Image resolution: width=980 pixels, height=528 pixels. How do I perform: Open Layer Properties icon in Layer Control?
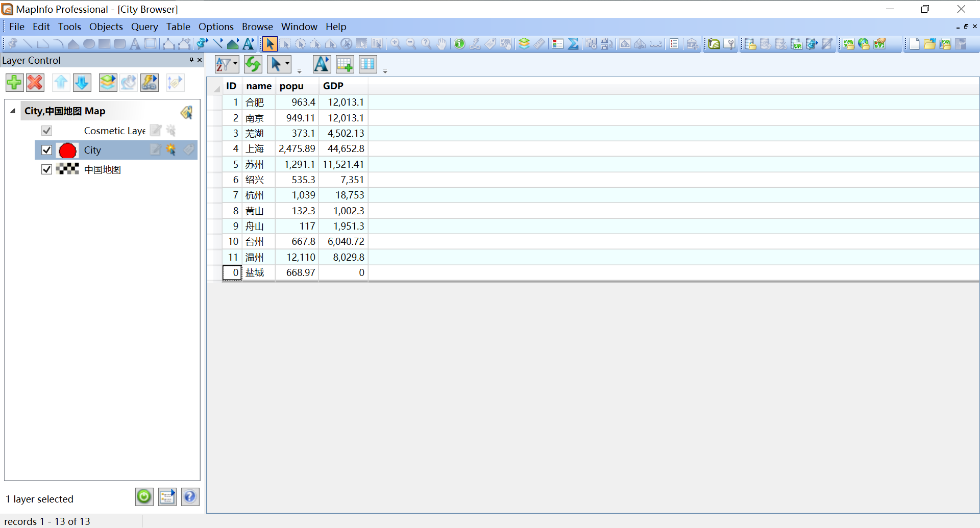(x=108, y=82)
